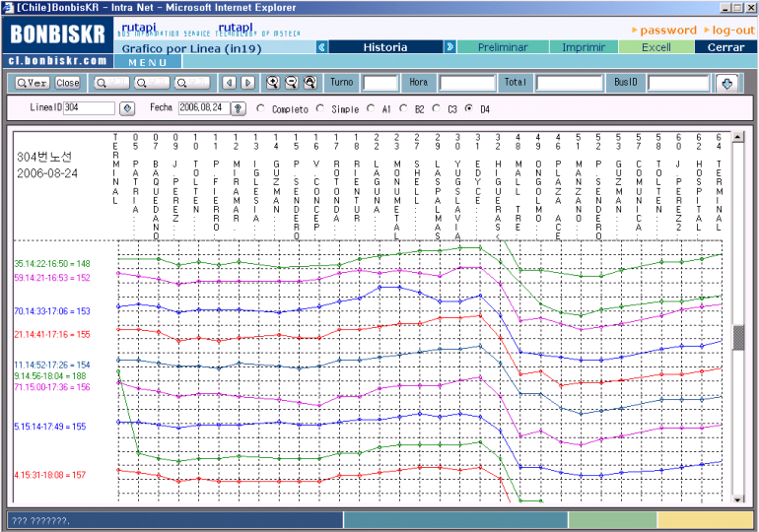This screenshot has height=532, width=759.
Task: Select the A1 radio option
Action: [371, 108]
